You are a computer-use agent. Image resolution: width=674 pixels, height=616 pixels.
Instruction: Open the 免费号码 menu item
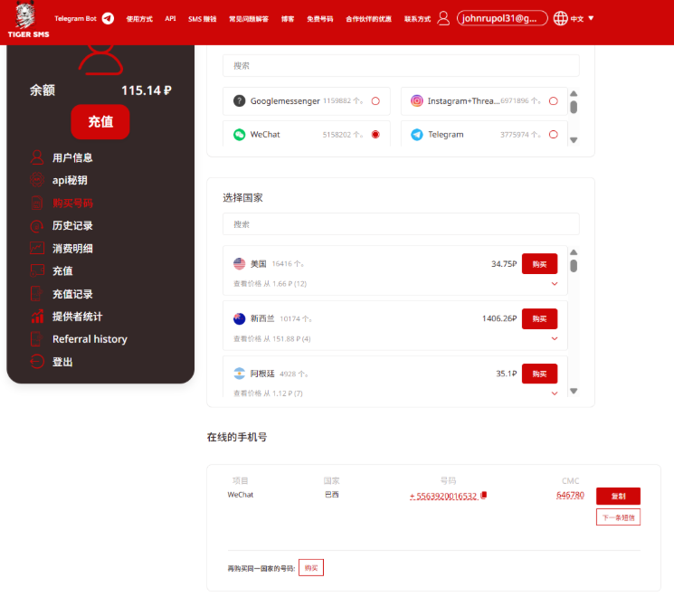319,19
